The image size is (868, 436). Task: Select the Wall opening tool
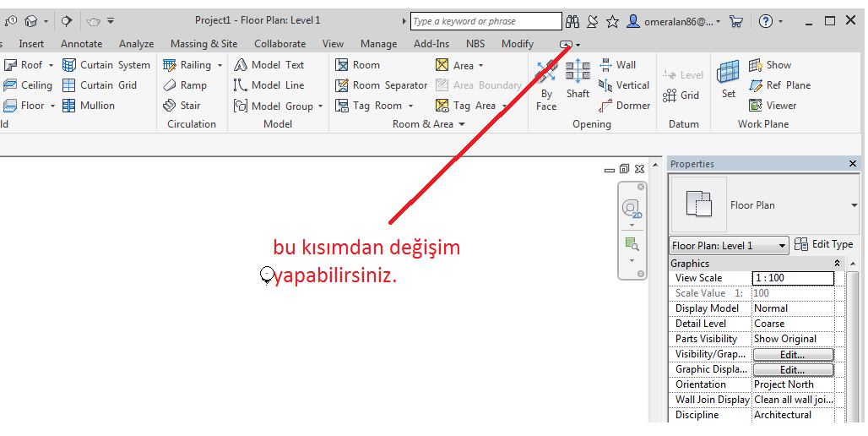pos(618,65)
